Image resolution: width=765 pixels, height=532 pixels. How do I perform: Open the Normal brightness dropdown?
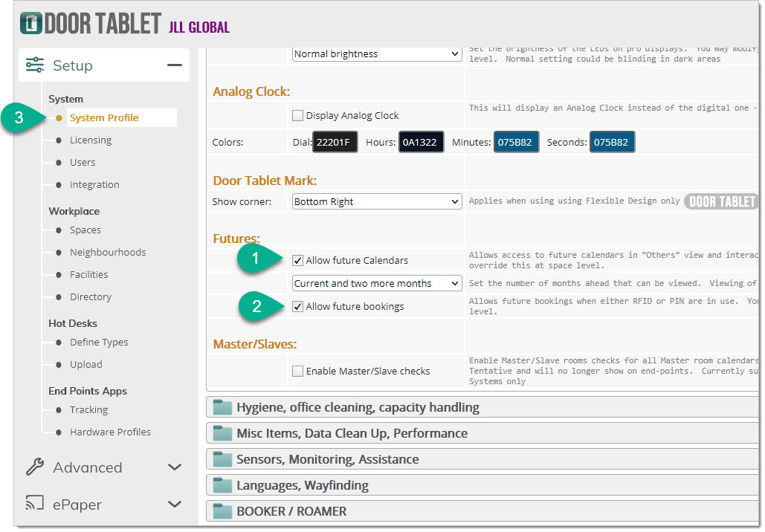[x=376, y=54]
